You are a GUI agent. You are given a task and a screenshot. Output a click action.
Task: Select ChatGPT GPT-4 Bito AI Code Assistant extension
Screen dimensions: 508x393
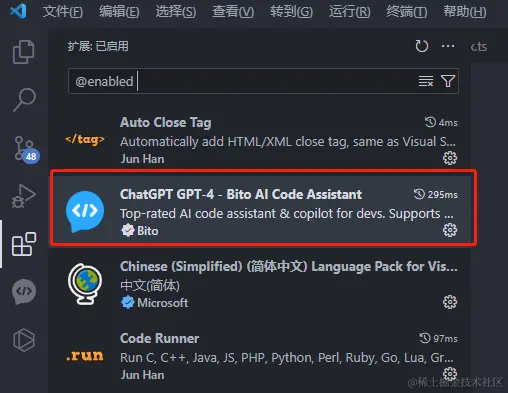(x=261, y=209)
